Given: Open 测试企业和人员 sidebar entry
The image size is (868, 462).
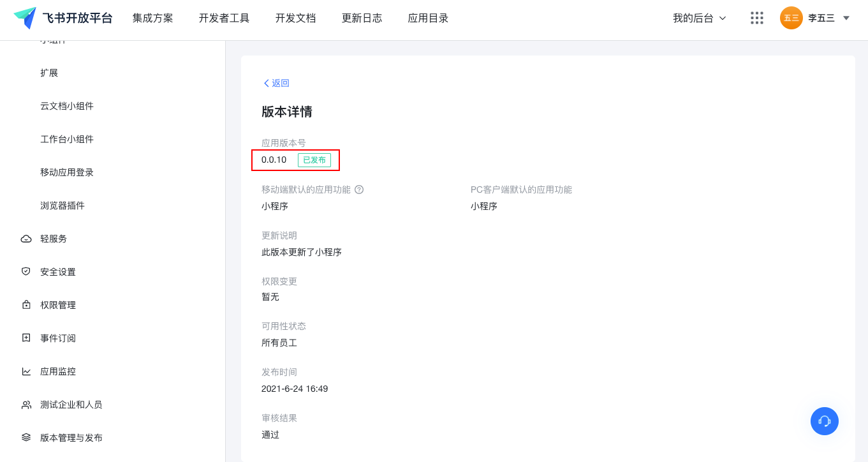Looking at the screenshot, I should [71, 405].
